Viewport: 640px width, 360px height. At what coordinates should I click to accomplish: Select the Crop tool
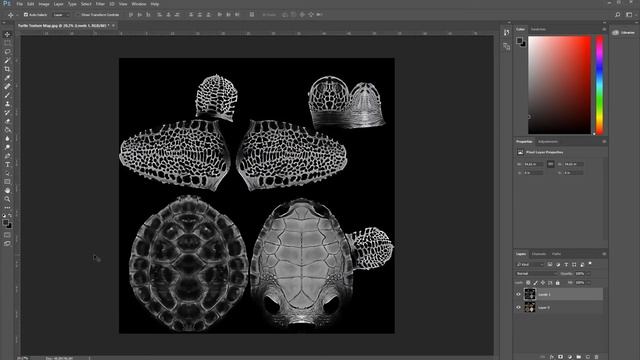pos(7,69)
